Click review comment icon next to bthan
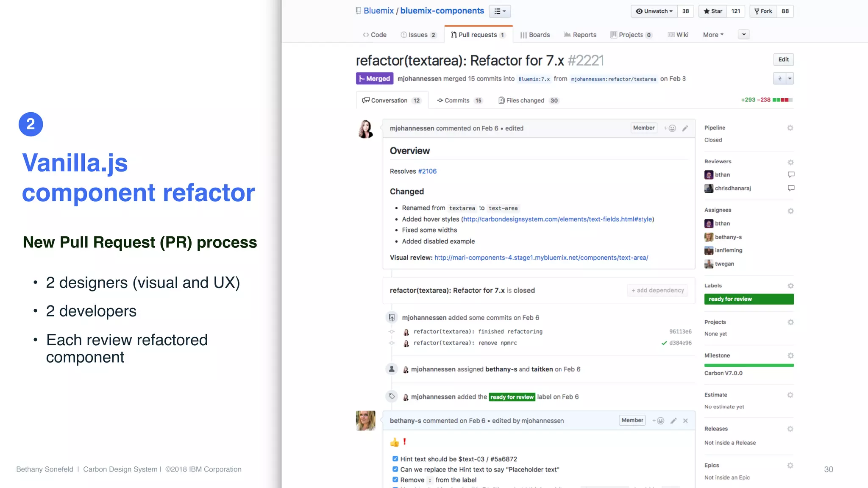Viewport: 868px width, 488px height. click(x=791, y=175)
